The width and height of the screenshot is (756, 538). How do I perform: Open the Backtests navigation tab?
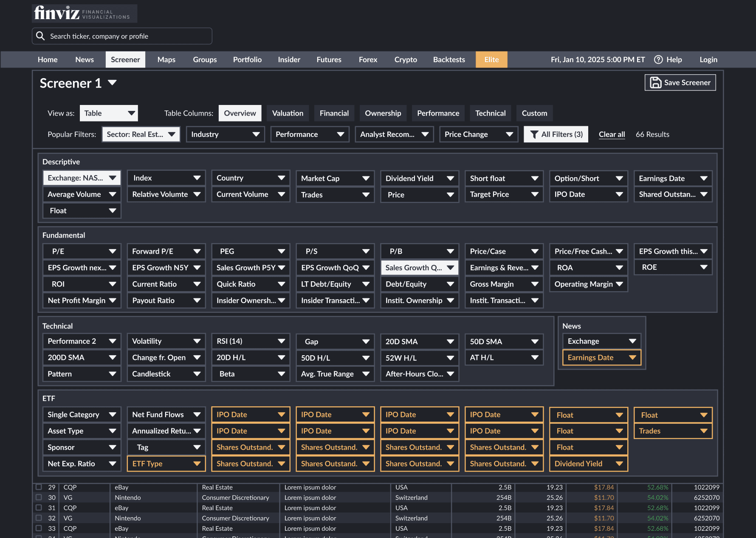449,59
